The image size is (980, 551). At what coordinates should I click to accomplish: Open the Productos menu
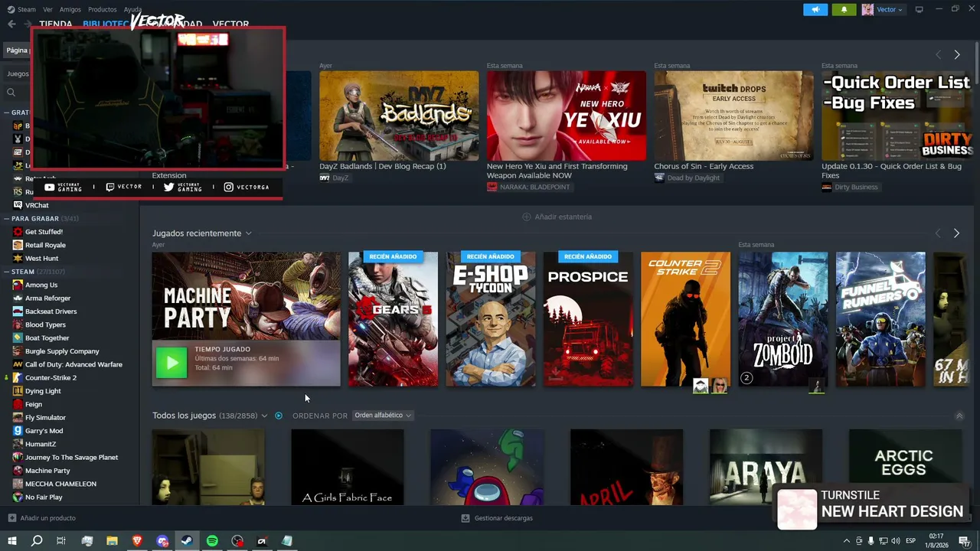pos(103,9)
